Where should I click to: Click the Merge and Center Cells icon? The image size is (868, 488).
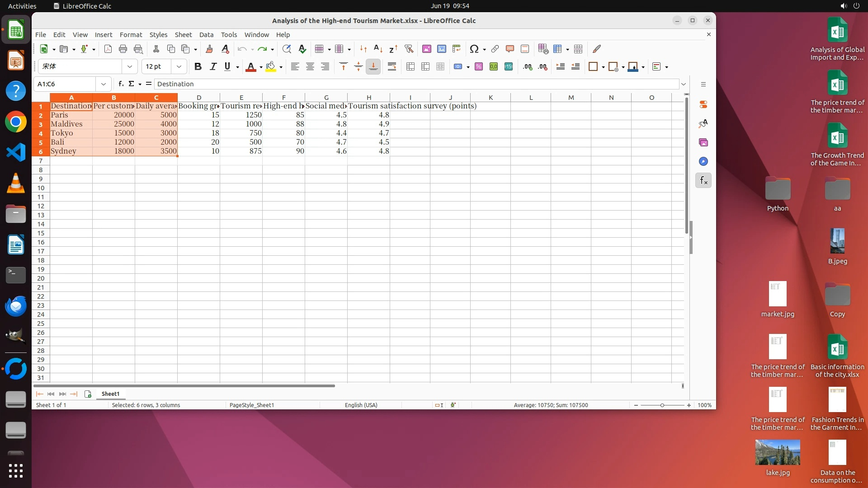410,66
